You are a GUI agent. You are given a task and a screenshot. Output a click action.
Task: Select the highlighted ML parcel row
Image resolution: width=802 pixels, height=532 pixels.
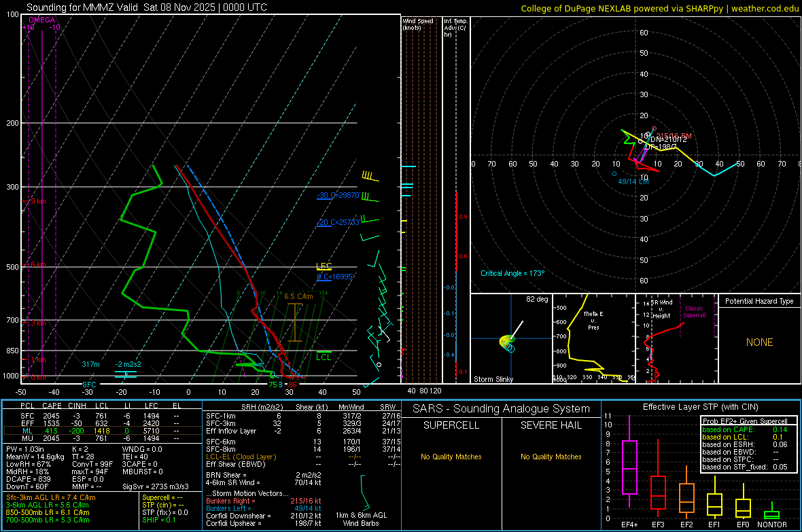[x=101, y=431]
